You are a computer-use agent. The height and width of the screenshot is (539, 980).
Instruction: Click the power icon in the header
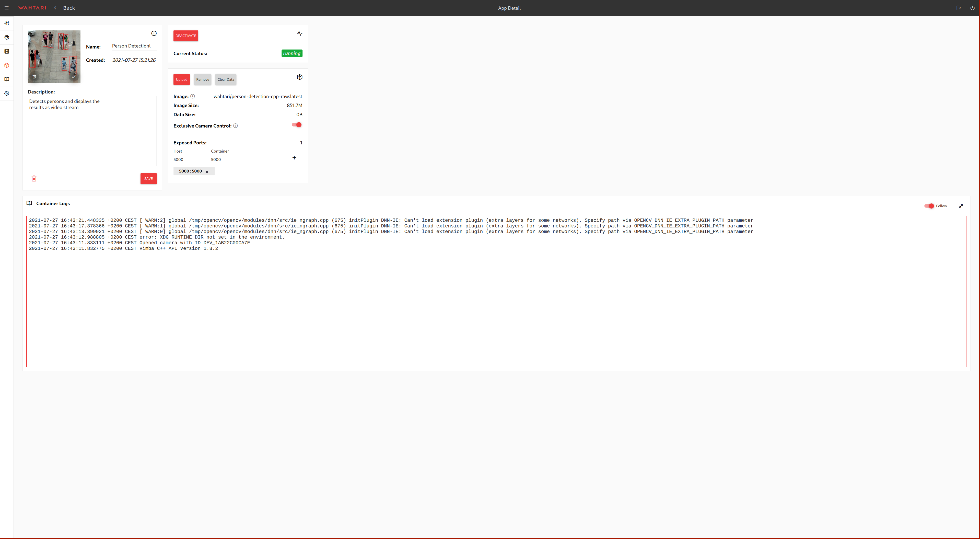[x=972, y=8]
